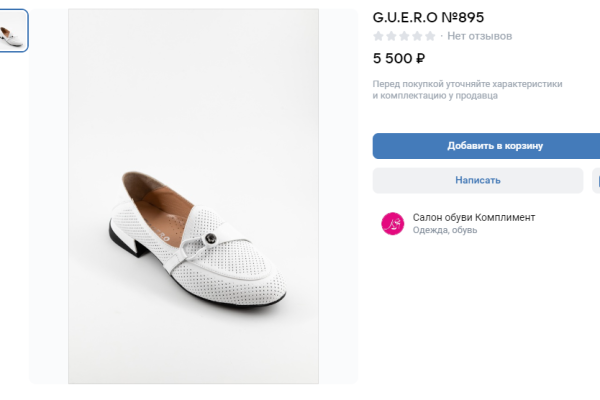600x400 pixels.
Task: Click the 5 500 ₽ price
Action: pyautogui.click(x=398, y=60)
